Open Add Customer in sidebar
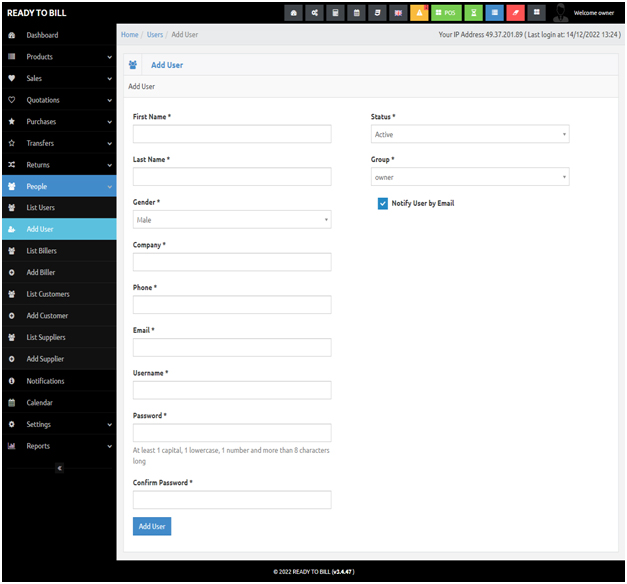This screenshot has width=627, height=584. pyautogui.click(x=59, y=316)
